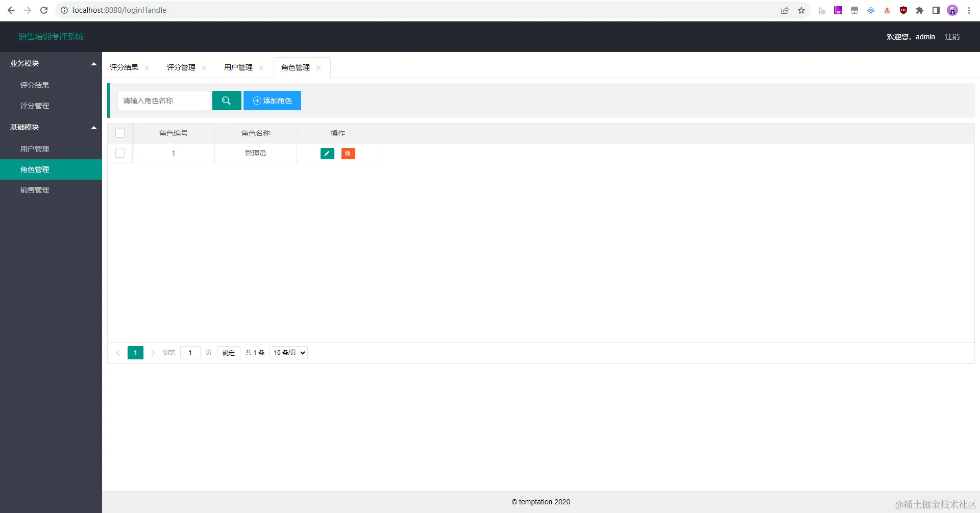This screenshot has height=513, width=980.
Task: Select page 1 in pagination
Action: pos(135,353)
